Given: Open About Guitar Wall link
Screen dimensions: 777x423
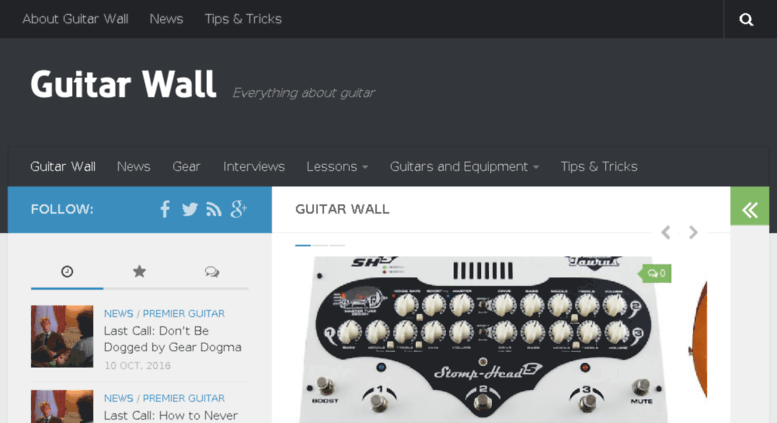Looking at the screenshot, I should (x=75, y=19).
